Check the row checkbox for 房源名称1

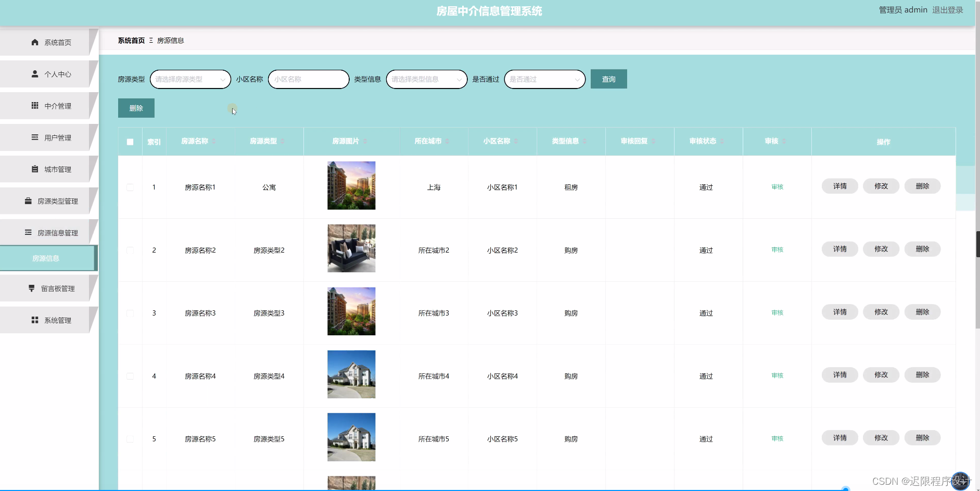point(130,187)
